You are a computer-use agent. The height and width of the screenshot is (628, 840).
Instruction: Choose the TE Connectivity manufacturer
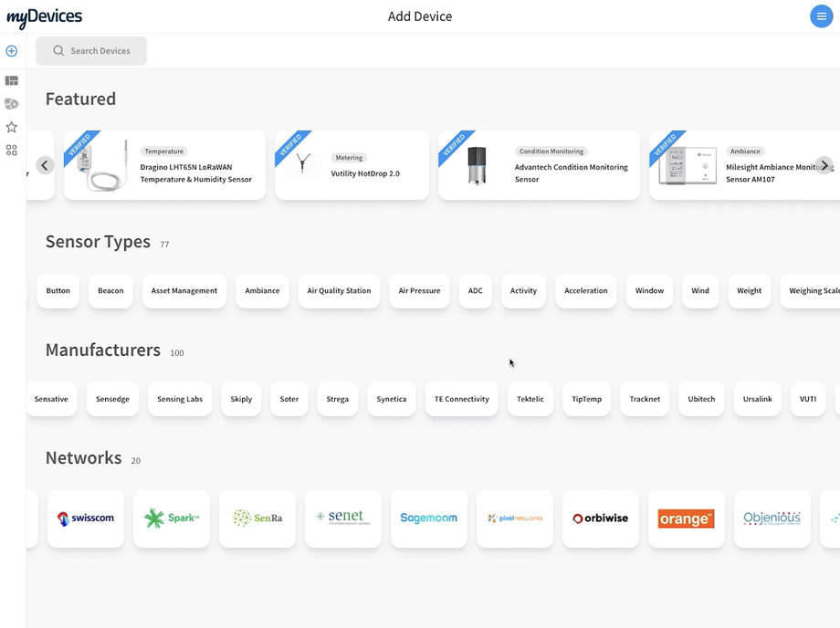462,399
